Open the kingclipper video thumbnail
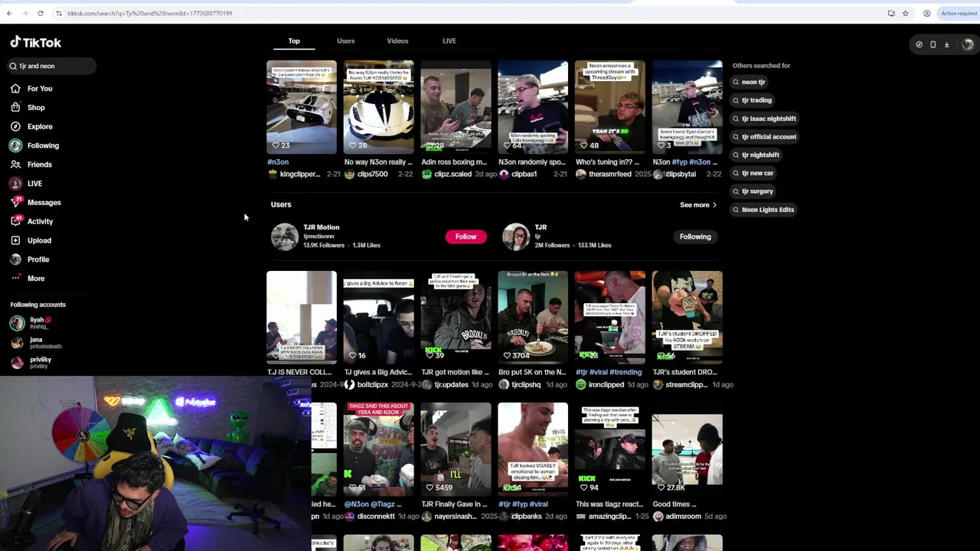The height and width of the screenshot is (551, 980). click(302, 107)
